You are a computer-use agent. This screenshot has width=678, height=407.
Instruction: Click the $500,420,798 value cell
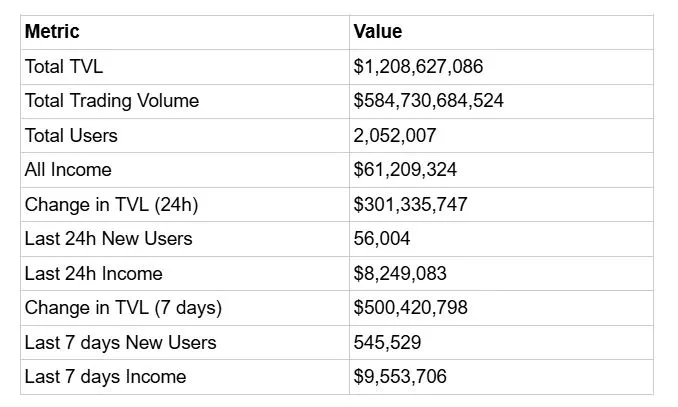point(410,308)
